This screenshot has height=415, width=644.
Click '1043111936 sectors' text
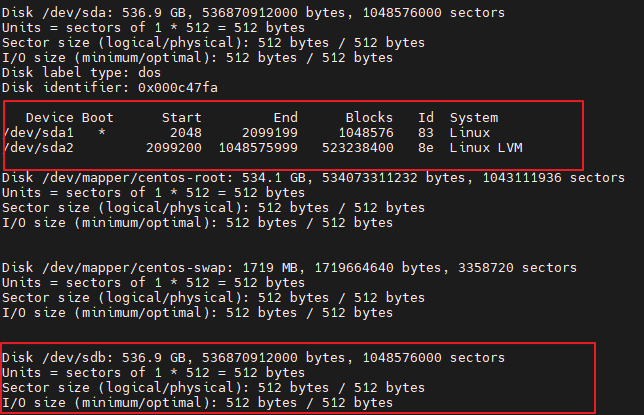tap(554, 178)
